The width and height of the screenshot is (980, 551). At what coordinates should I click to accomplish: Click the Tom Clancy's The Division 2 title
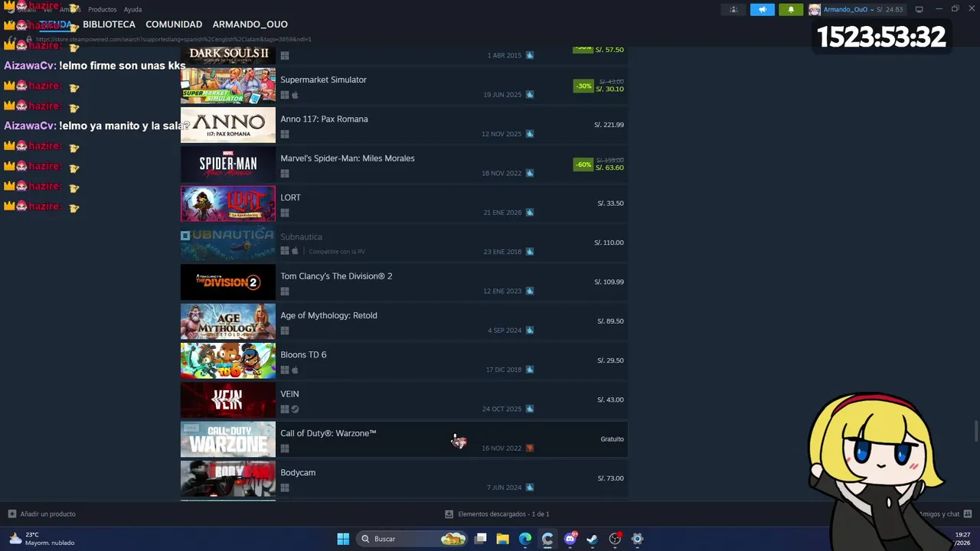pos(336,276)
